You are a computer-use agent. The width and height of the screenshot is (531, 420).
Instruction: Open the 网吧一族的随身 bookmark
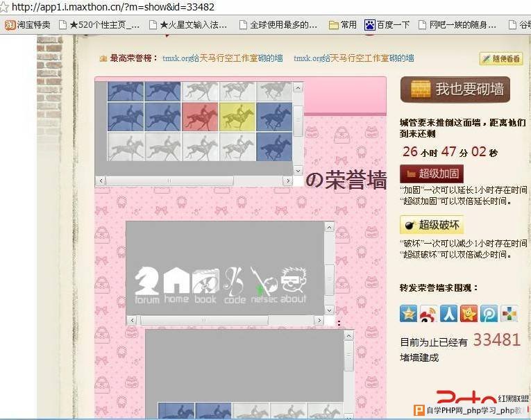(x=457, y=25)
